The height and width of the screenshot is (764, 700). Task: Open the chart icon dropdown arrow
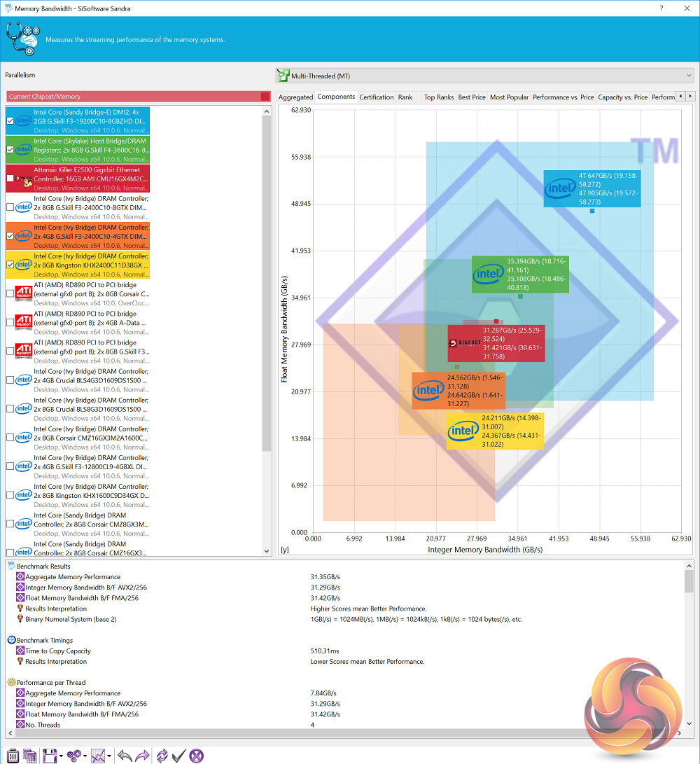108,756
